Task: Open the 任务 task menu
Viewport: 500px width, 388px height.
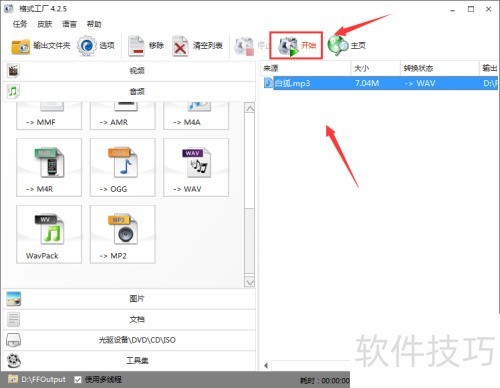Action: click(x=20, y=24)
